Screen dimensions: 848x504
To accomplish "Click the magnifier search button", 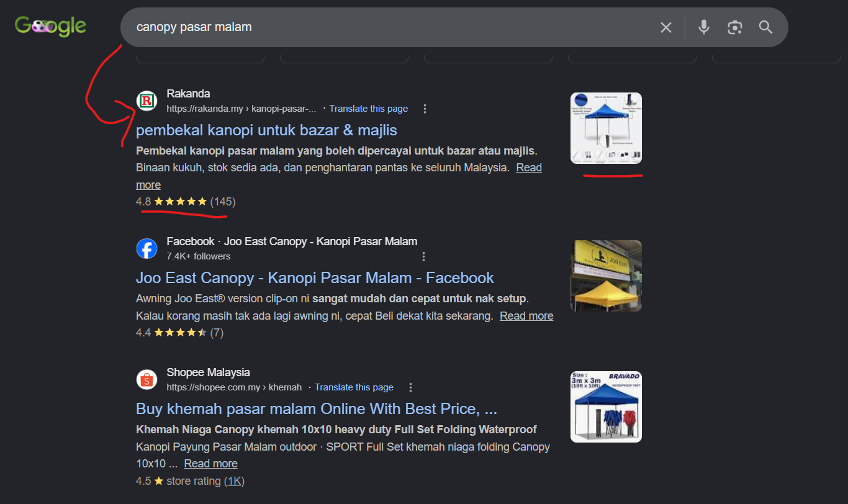I will 766,27.
